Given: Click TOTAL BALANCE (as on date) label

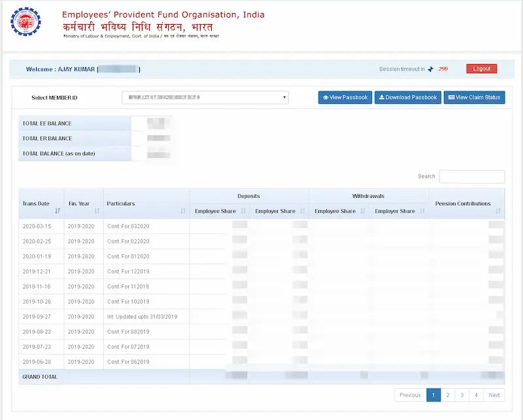Looking at the screenshot, I should (59, 153).
